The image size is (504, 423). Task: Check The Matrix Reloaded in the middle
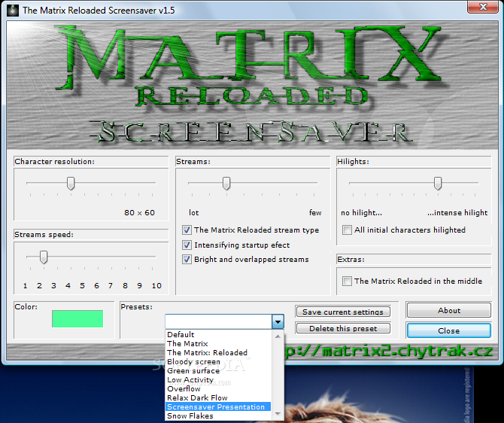347,281
